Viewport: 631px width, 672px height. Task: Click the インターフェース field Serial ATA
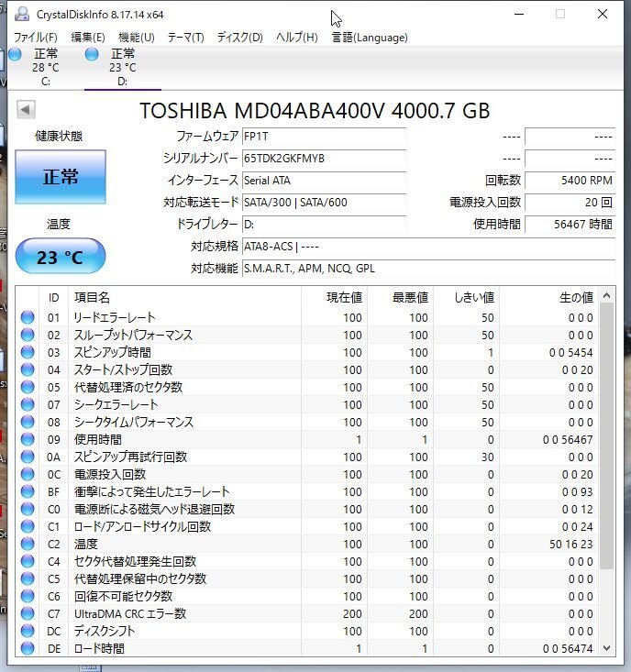(324, 181)
